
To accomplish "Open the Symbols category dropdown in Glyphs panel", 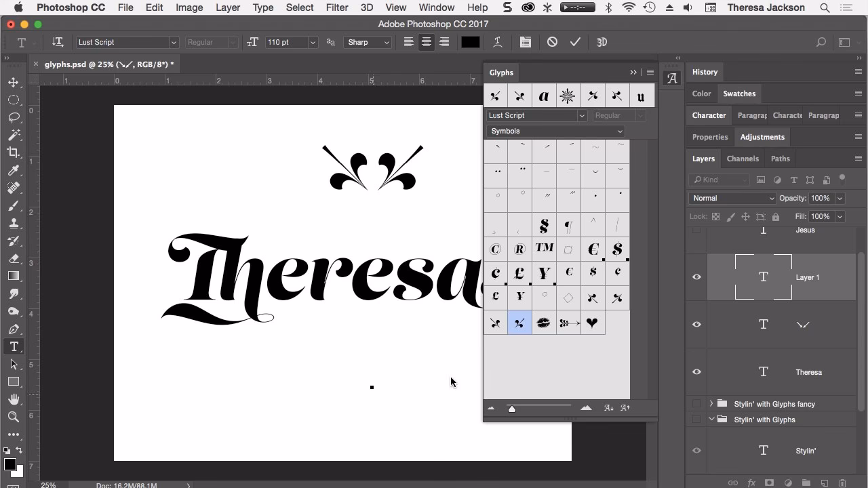I will click(555, 131).
